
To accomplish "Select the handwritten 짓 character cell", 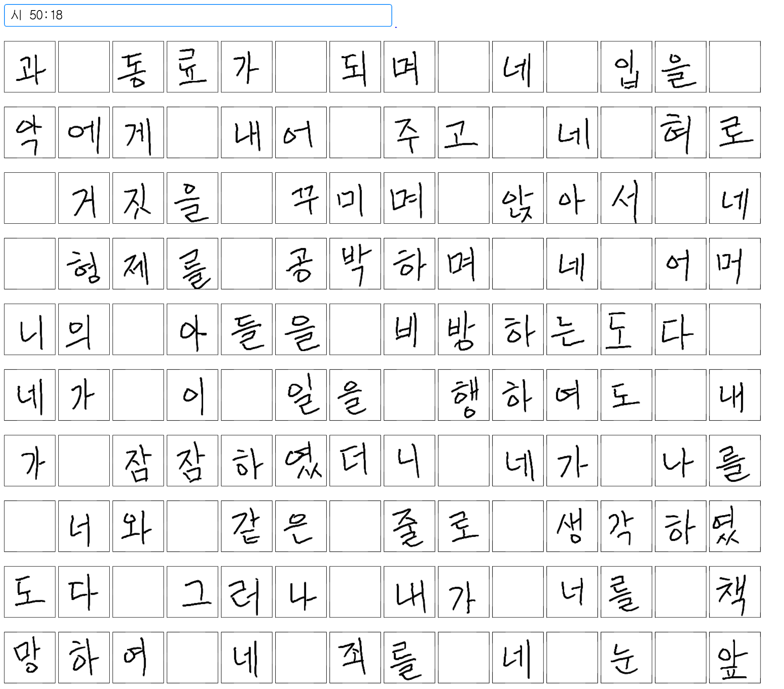I will click(x=138, y=198).
